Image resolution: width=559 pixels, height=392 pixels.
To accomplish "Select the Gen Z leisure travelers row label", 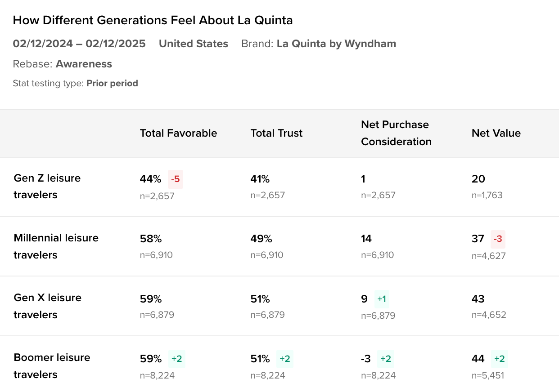I will tap(47, 186).
